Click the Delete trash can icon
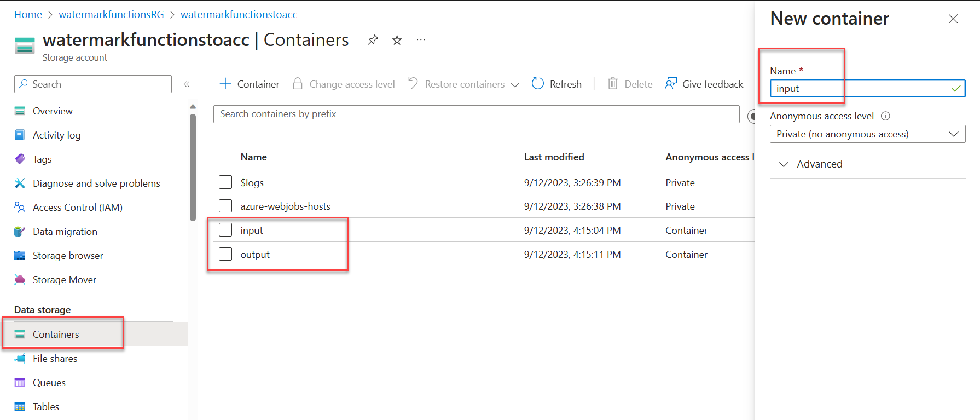 pyautogui.click(x=613, y=83)
